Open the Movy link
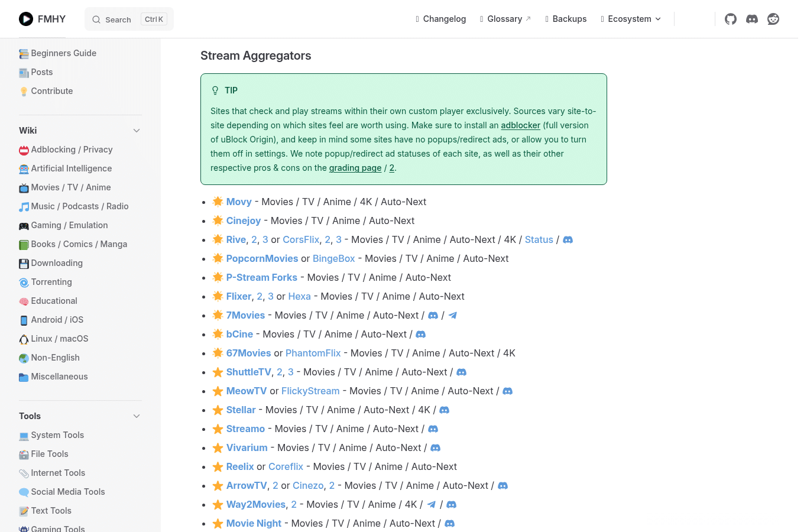807x532 pixels. coord(239,202)
